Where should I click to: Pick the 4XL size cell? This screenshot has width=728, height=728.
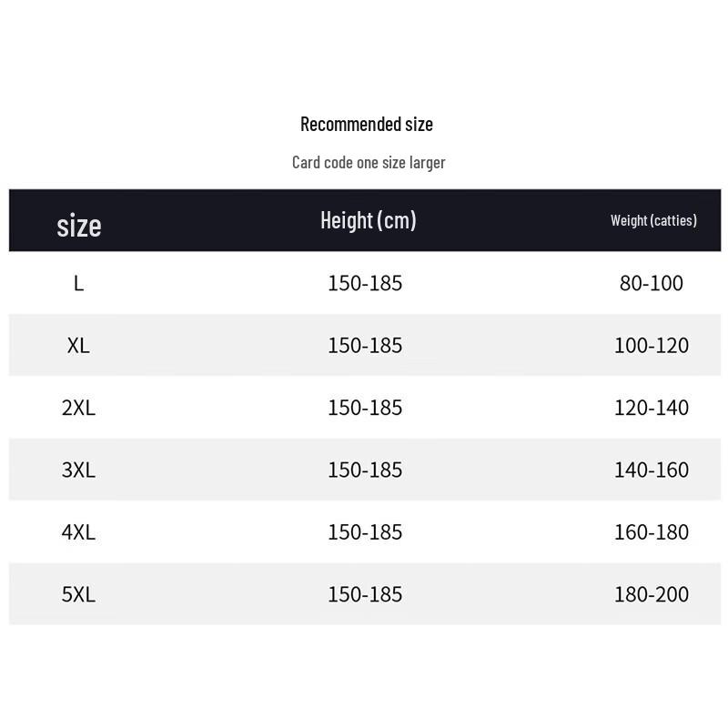click(79, 531)
